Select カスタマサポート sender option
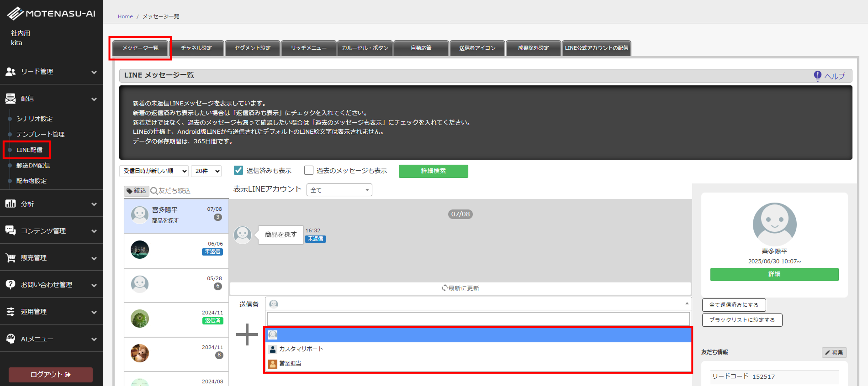 (x=301, y=349)
